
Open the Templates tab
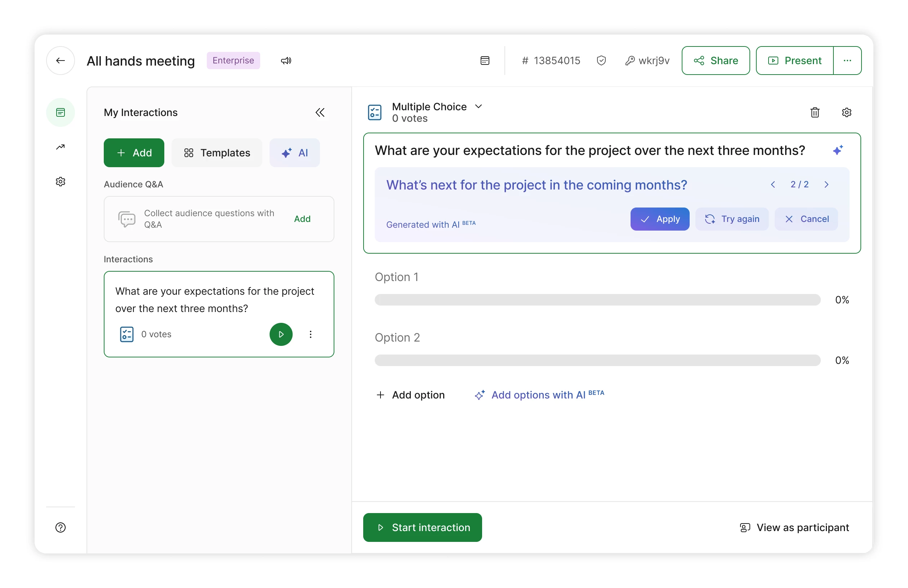pos(217,153)
